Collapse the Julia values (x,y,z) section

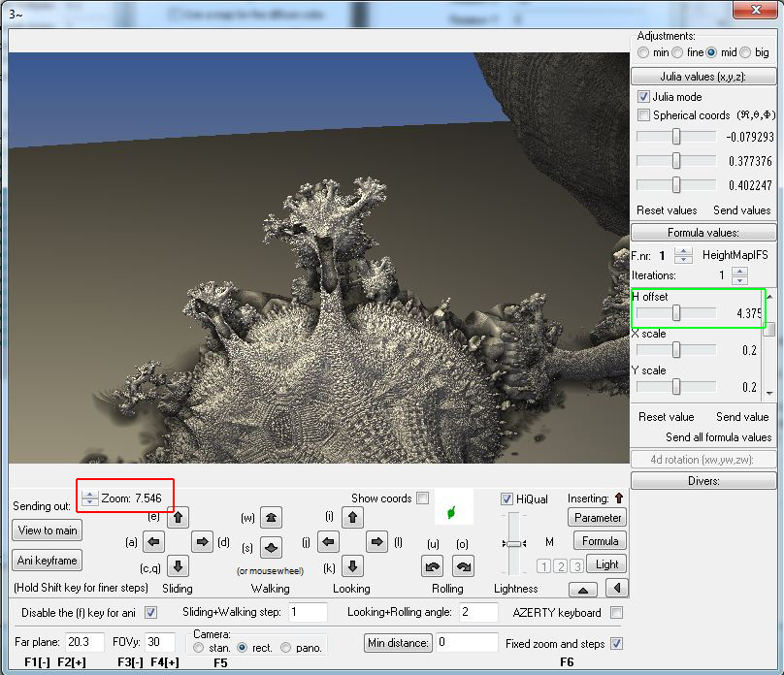click(703, 77)
